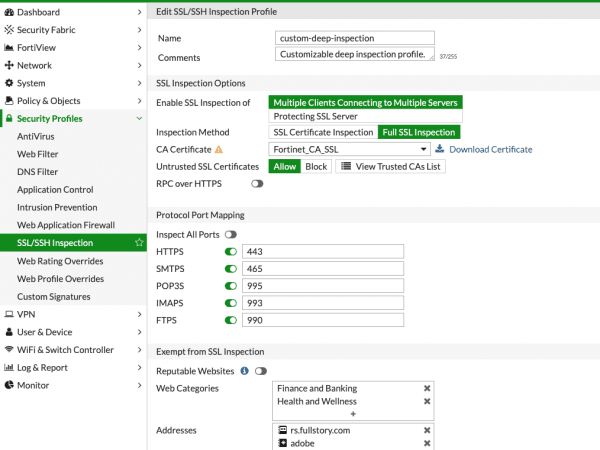Turn off the FTPS inspection toggle
600x450 pixels.
(231, 320)
